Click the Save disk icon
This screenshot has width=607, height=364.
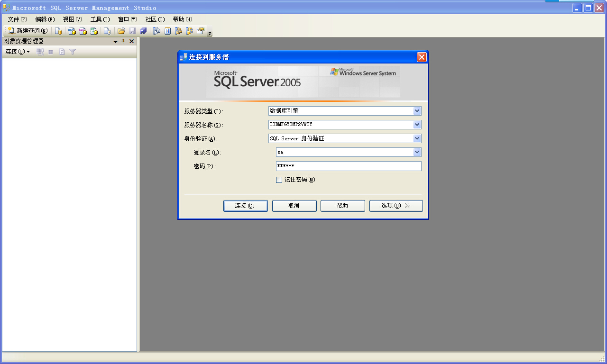(x=132, y=31)
